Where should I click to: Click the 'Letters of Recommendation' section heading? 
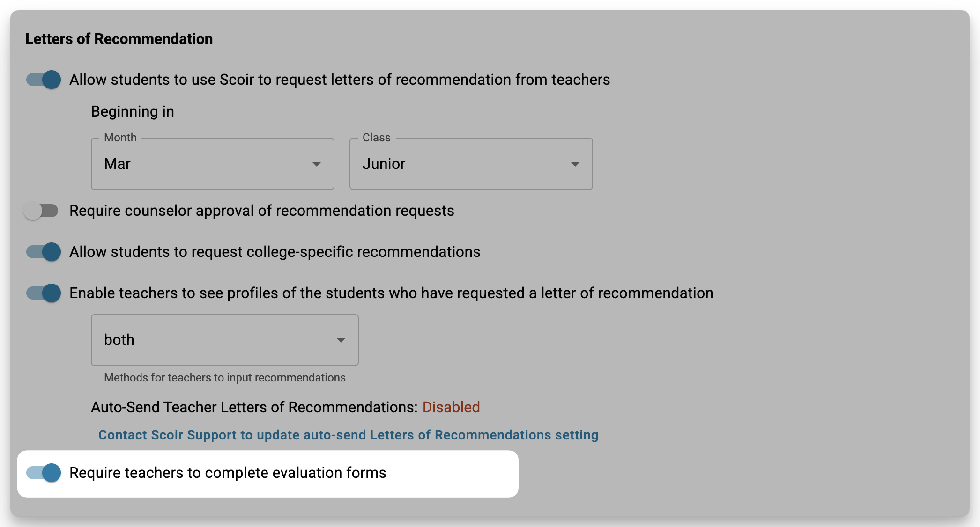point(119,39)
